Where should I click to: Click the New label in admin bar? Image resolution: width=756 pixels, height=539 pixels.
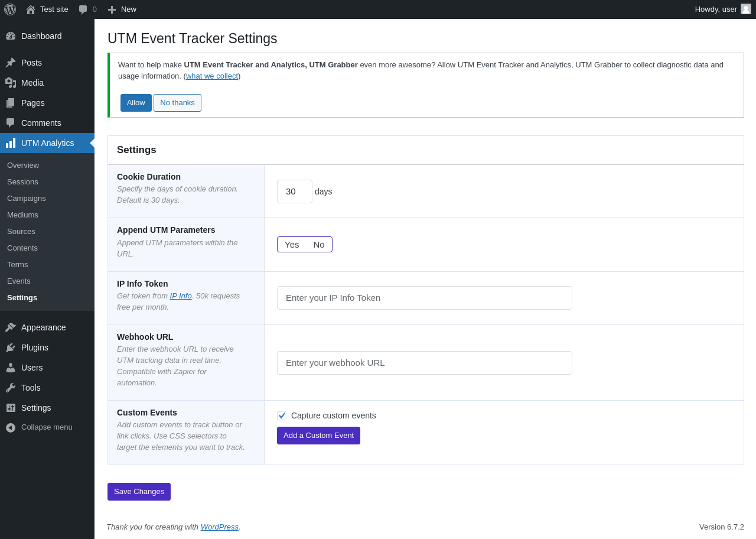point(129,9)
